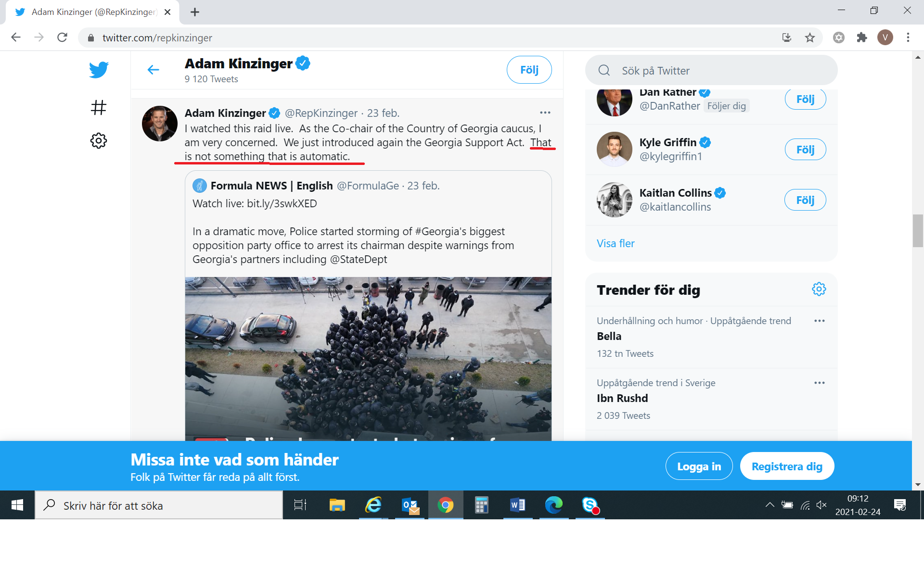924x578 pixels.
Task: Open a new browser tab
Action: tap(194, 12)
